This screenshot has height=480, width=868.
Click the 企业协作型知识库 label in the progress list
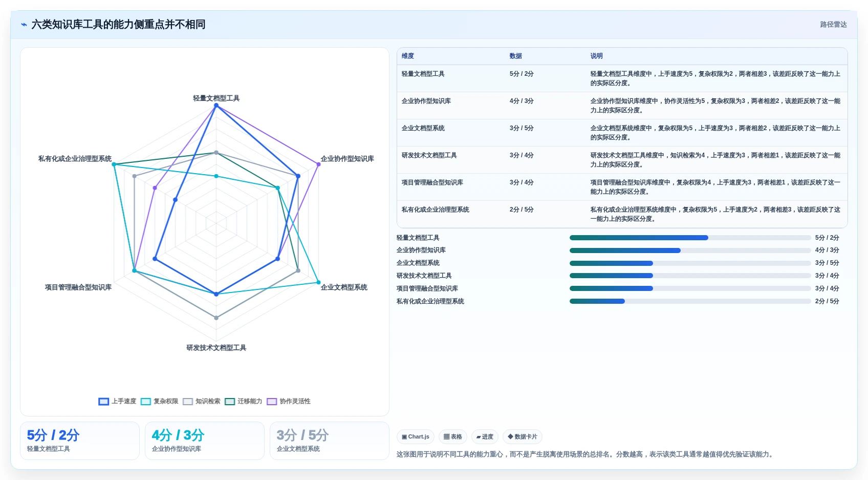coord(421,250)
